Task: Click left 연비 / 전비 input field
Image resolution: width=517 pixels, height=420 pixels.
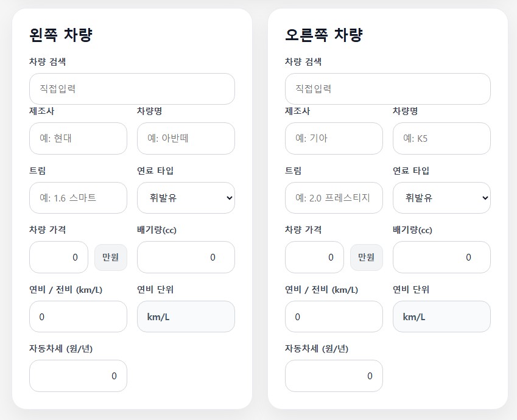Action: pos(78,317)
